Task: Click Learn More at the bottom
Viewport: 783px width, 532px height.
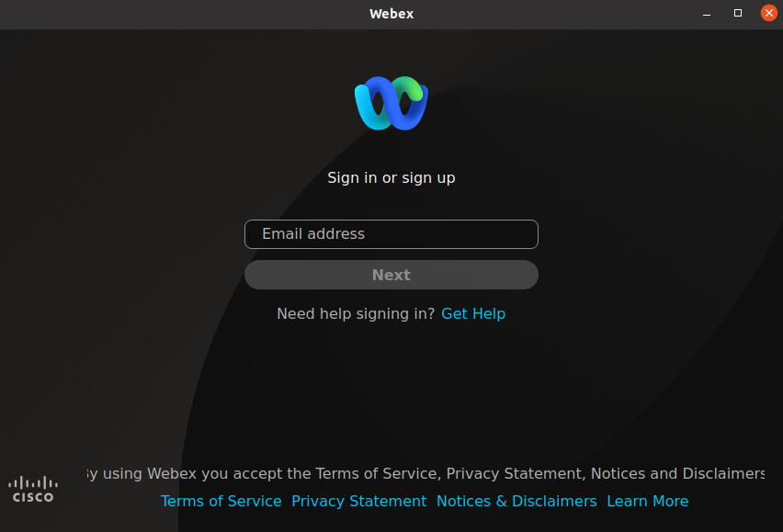Action: 647,501
